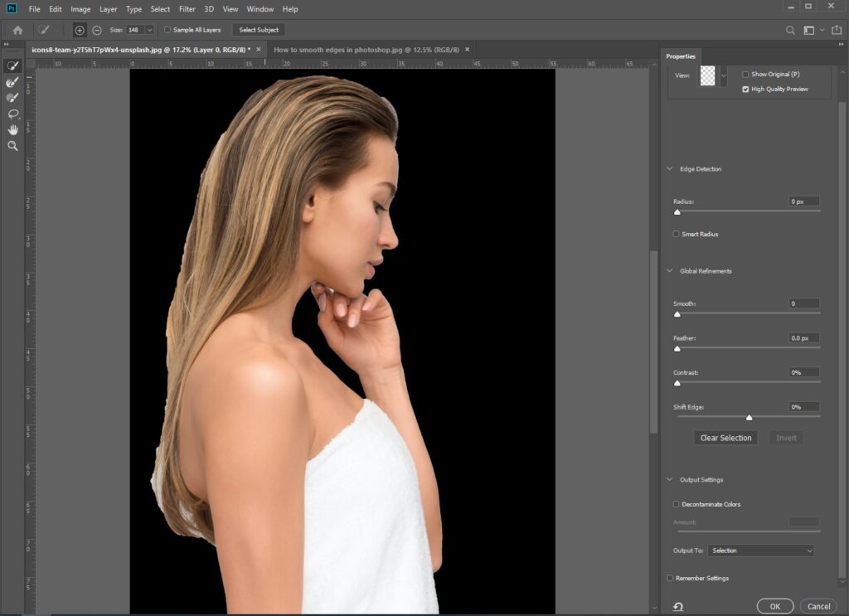
Task: Open the Filter menu
Action: tap(187, 9)
